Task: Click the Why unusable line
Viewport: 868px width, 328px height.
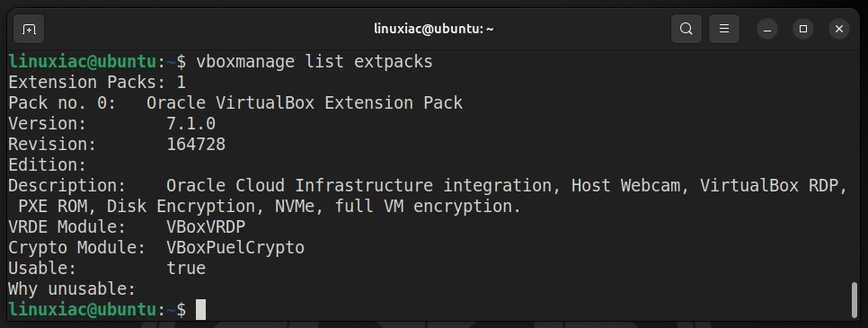Action: [x=72, y=288]
